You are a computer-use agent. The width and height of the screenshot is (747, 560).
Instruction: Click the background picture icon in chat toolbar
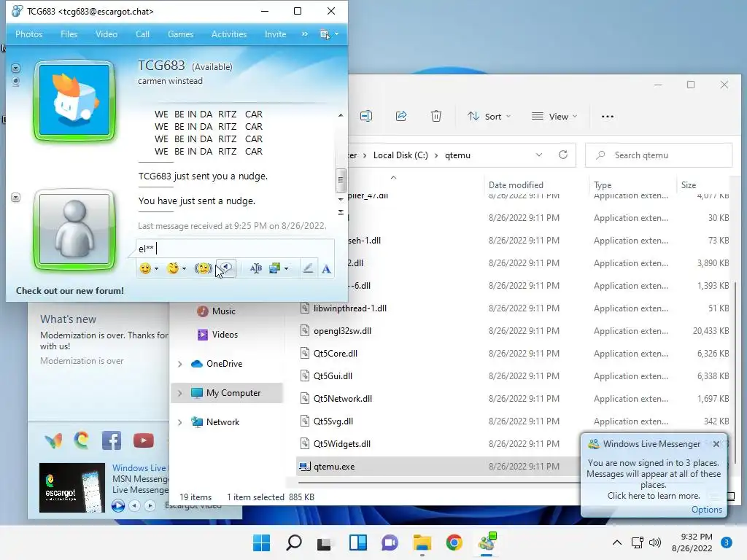coord(275,268)
